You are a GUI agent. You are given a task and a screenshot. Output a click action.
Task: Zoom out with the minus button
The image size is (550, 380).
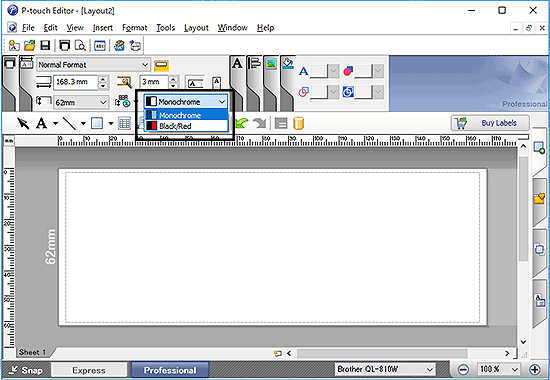463,369
